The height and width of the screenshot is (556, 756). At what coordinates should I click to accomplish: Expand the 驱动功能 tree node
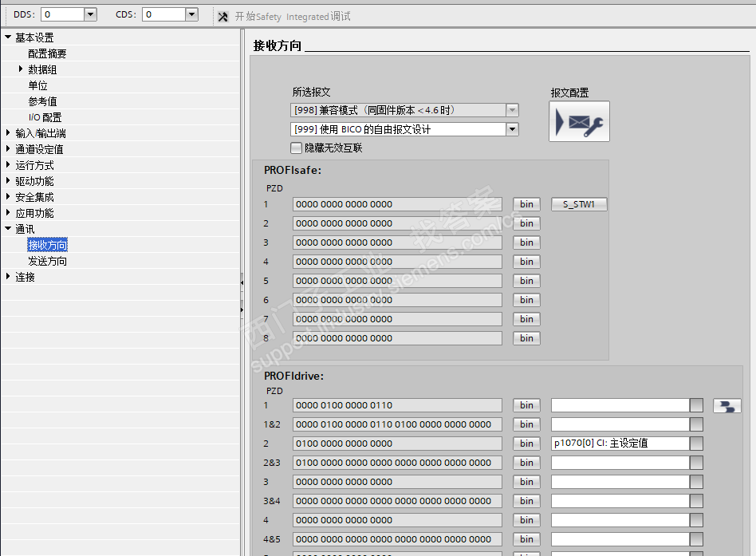pos(8,180)
